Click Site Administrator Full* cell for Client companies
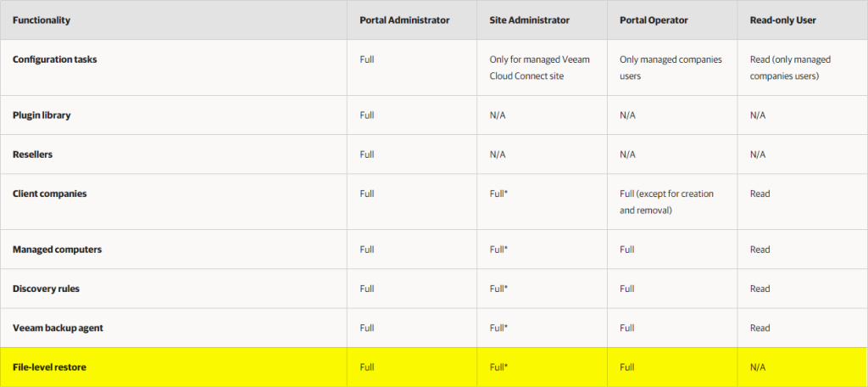Screen dimensions: 868x387 coord(499,193)
